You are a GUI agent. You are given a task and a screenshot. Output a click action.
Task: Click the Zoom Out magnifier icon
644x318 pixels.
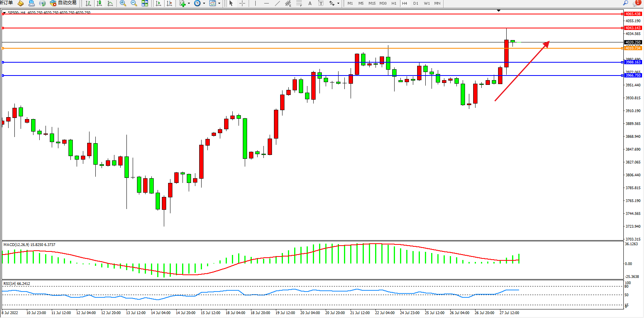pos(134,4)
